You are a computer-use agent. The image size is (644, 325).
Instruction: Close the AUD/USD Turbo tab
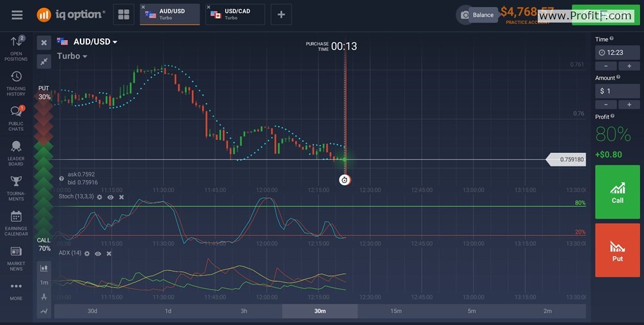144,7
